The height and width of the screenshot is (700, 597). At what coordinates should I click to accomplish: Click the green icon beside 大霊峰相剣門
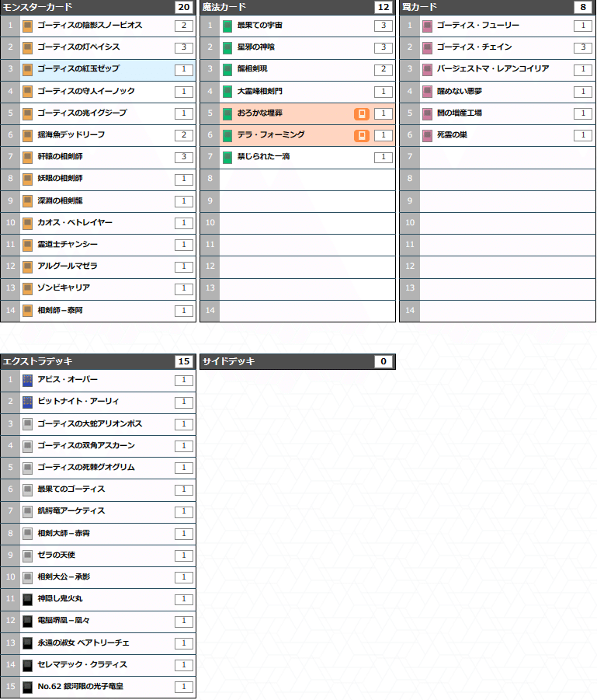[x=227, y=92]
